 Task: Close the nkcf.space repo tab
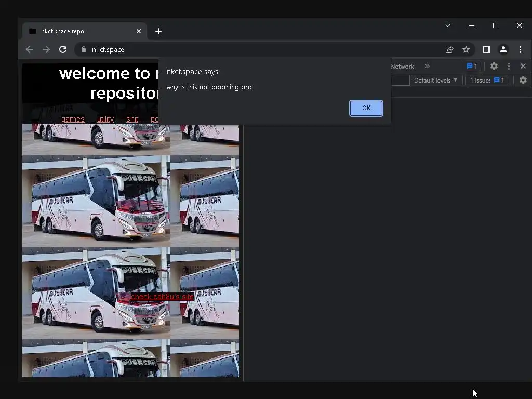point(138,31)
